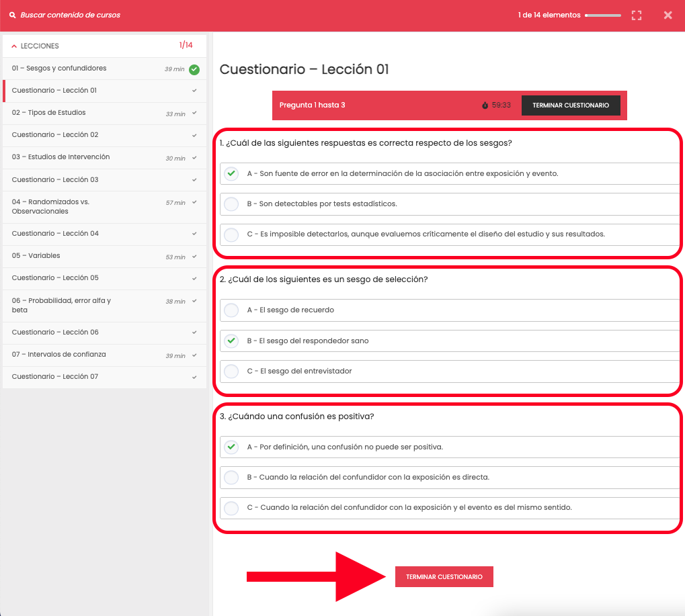Screen dimensions: 685x616
Task: Click the search magnifier icon
Action: tap(12, 15)
